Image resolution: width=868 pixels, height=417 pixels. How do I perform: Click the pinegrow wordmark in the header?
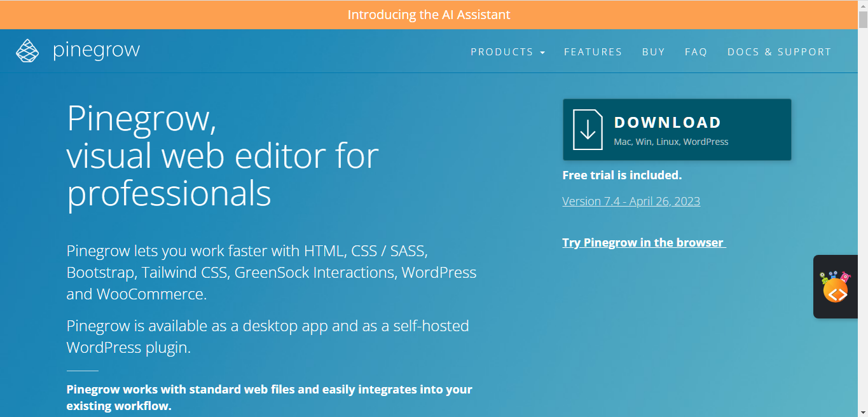97,50
